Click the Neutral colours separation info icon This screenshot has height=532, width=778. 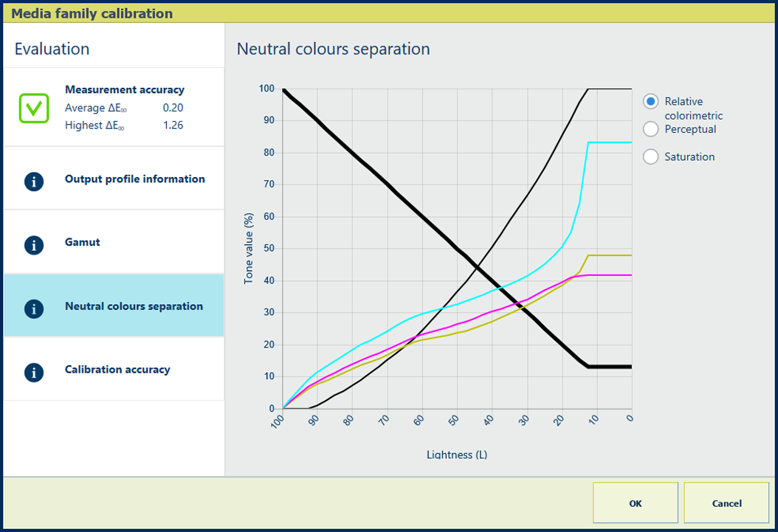tap(34, 308)
